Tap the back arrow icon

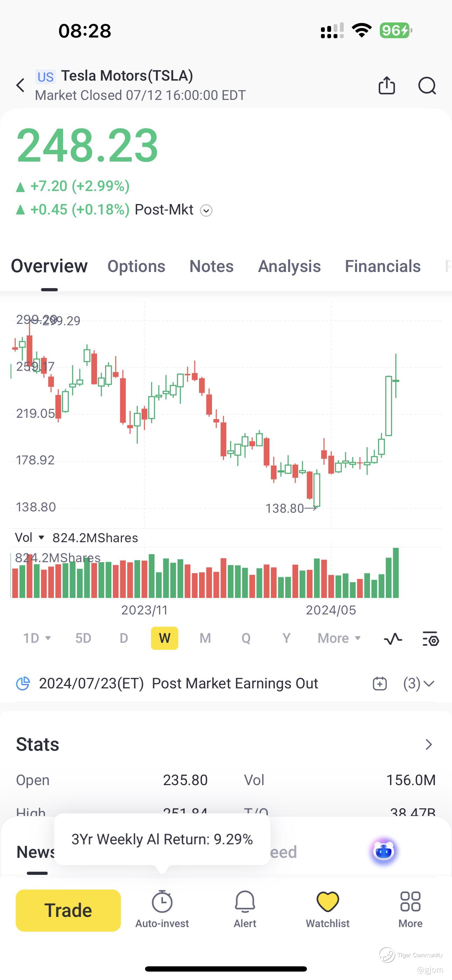21,85
